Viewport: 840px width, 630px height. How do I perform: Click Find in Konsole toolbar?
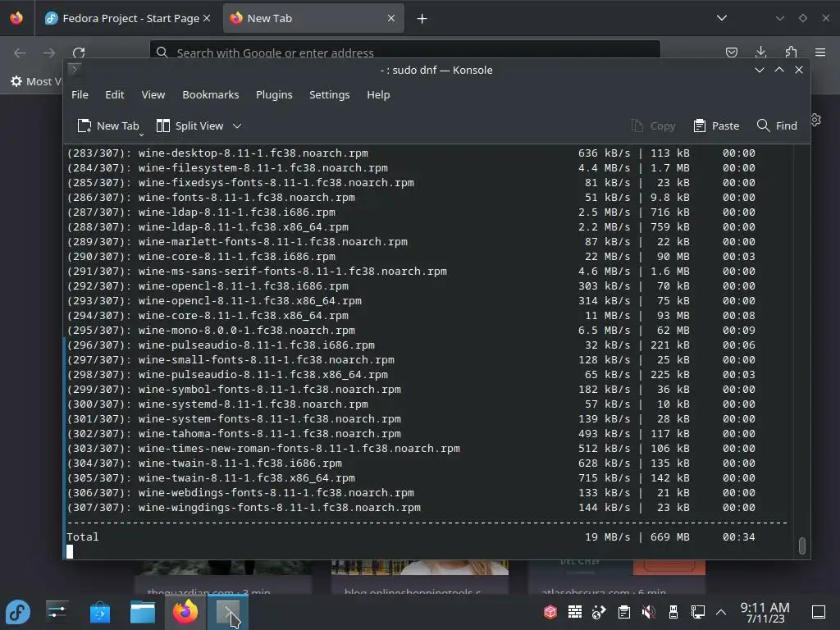pos(778,126)
